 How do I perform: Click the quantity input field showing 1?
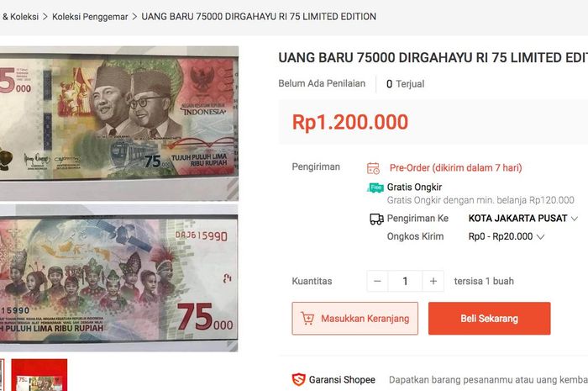406,281
